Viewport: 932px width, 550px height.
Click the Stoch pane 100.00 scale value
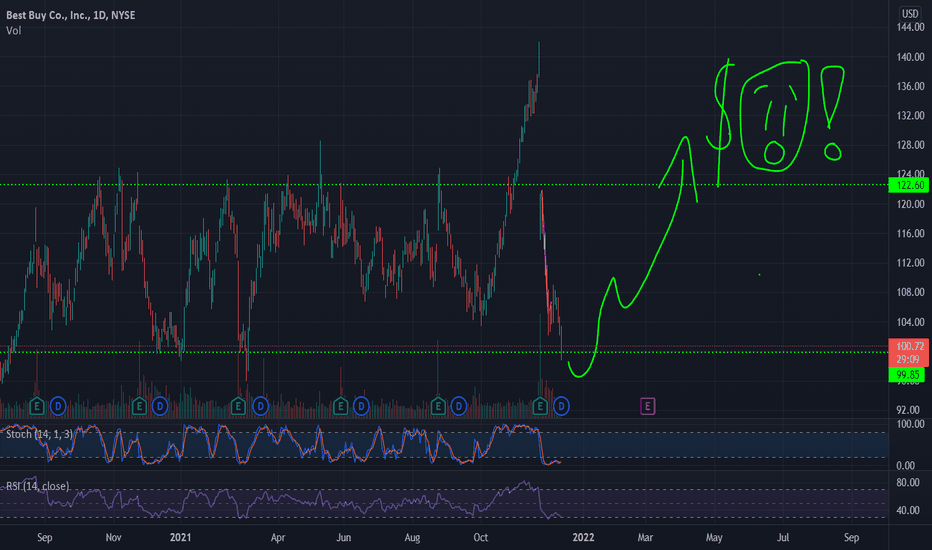910,424
